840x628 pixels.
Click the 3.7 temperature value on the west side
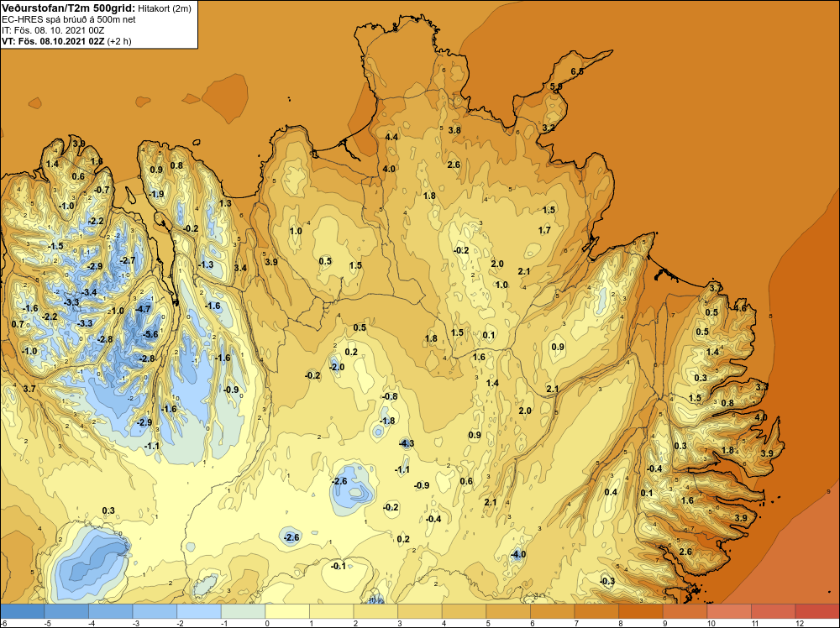(29, 389)
